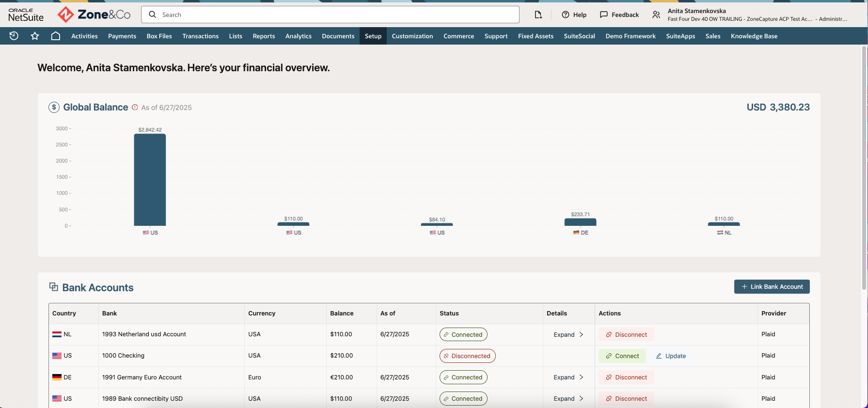Viewport: 868px width, 408px height.
Task: Click the 1000 Checking bank name
Action: tap(123, 356)
